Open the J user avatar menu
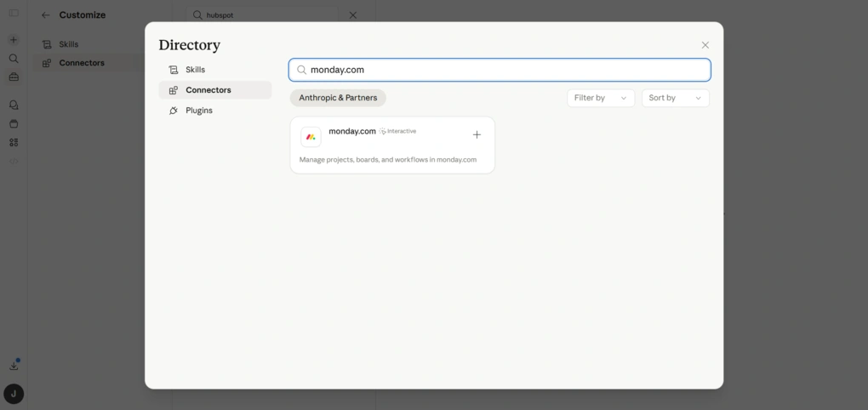Image resolution: width=868 pixels, height=410 pixels. pos(14,394)
